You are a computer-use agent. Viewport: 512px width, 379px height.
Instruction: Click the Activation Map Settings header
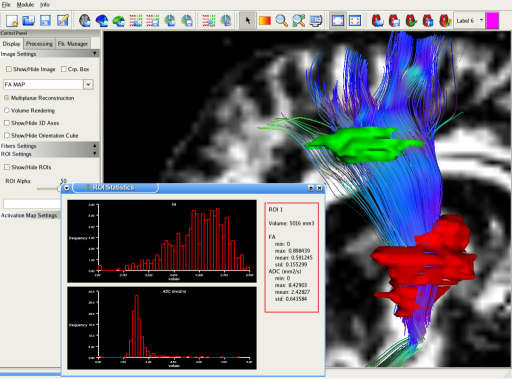coord(30,215)
